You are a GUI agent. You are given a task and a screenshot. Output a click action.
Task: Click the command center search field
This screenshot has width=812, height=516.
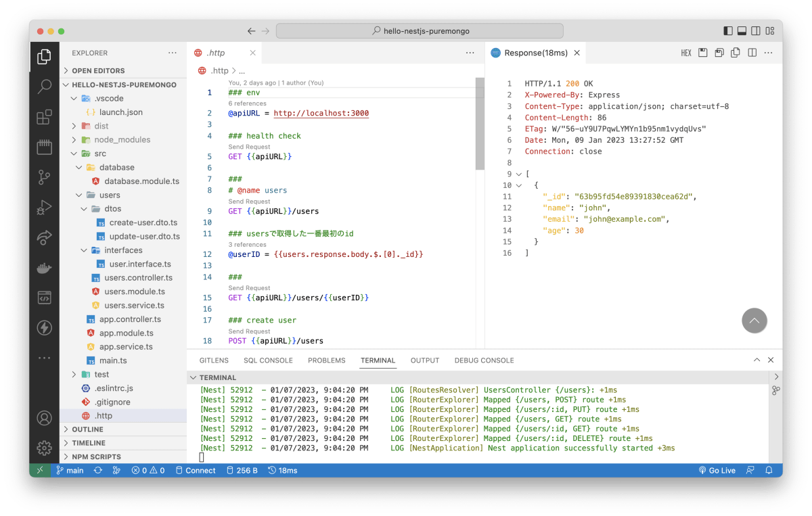click(420, 31)
